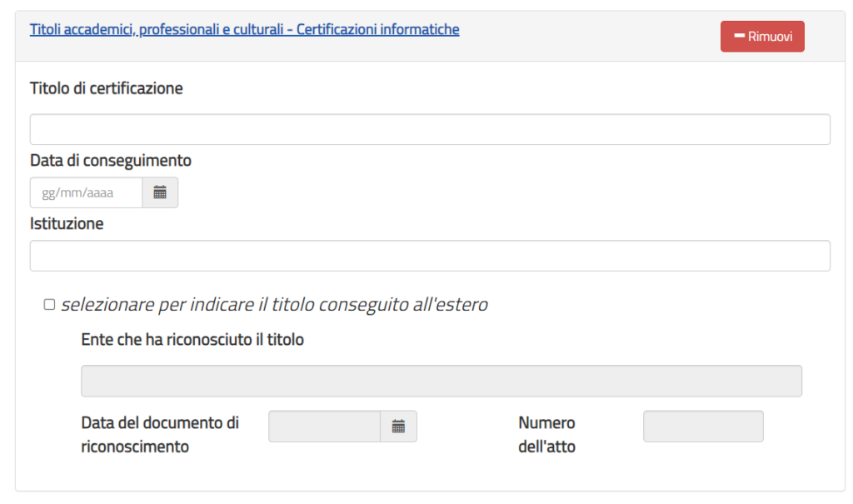
Task: Click the Numero dell'atto input box
Action: tap(703, 427)
